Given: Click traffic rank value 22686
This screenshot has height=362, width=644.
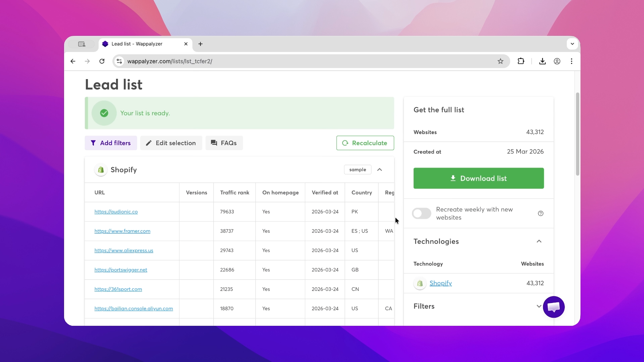Looking at the screenshot, I should click(x=227, y=270).
